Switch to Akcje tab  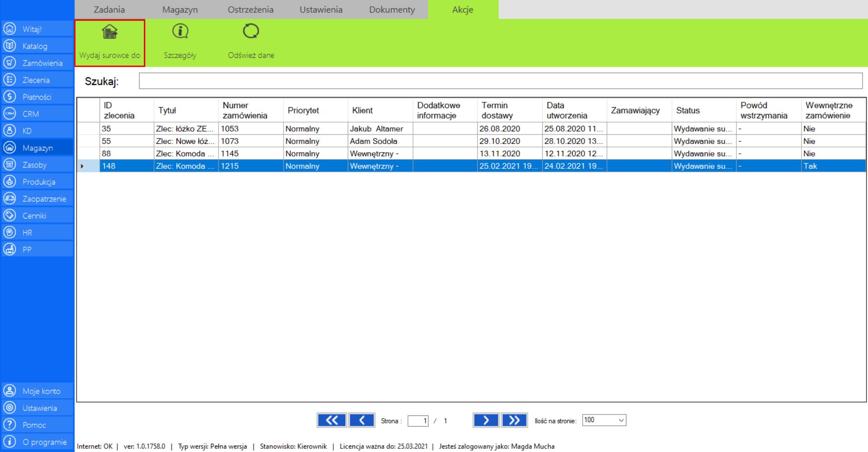(463, 10)
